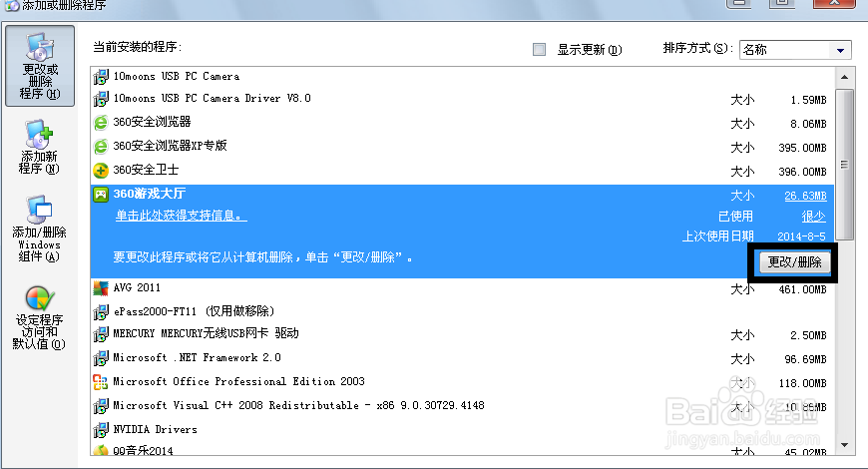Click the 395.00MB size value
Image resolution: width=868 pixels, height=469 pixels.
(803, 148)
